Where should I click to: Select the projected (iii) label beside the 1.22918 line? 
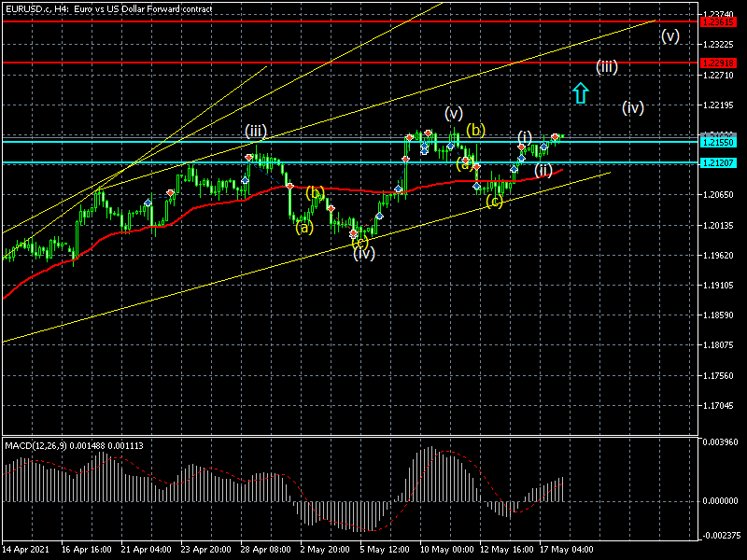[607, 66]
